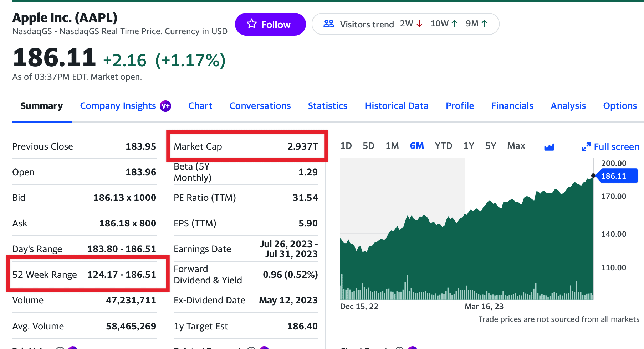Open the Summary tab
Screen dimensions: 644x349
pos(42,106)
